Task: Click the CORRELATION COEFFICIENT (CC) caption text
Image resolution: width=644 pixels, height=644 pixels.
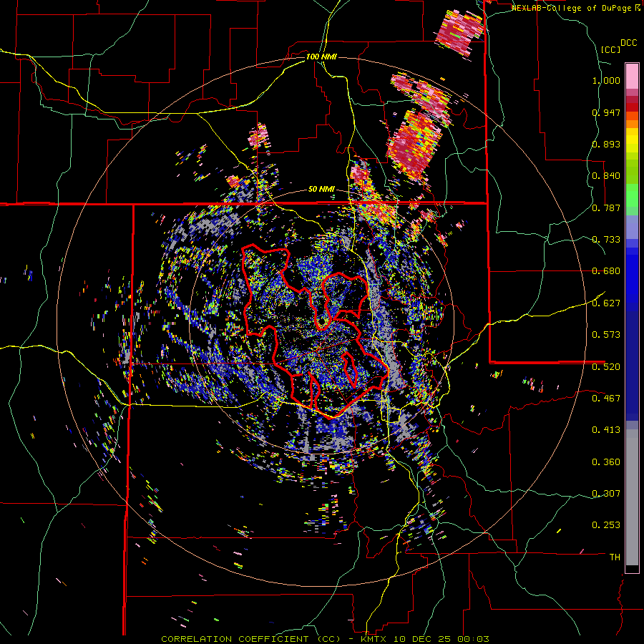Action: pyautogui.click(x=250, y=639)
